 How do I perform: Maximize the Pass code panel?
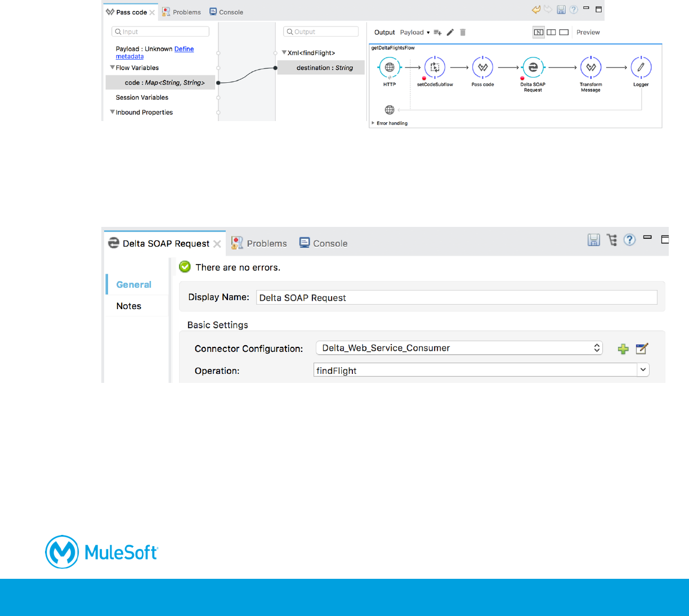[x=598, y=10]
